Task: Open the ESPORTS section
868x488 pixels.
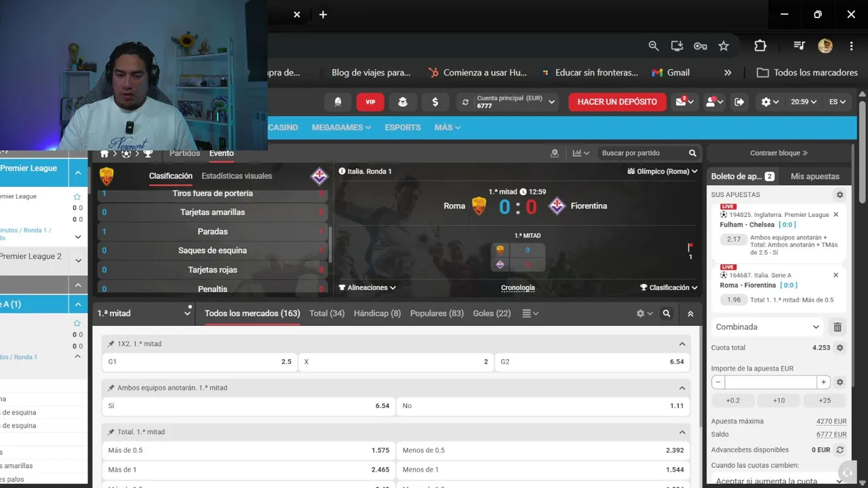Action: click(403, 127)
